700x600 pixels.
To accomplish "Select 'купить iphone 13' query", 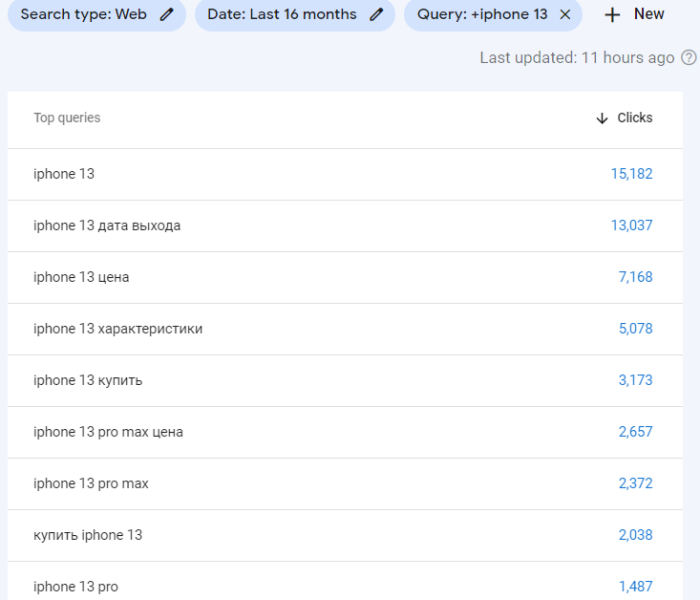I will click(x=345, y=535).
